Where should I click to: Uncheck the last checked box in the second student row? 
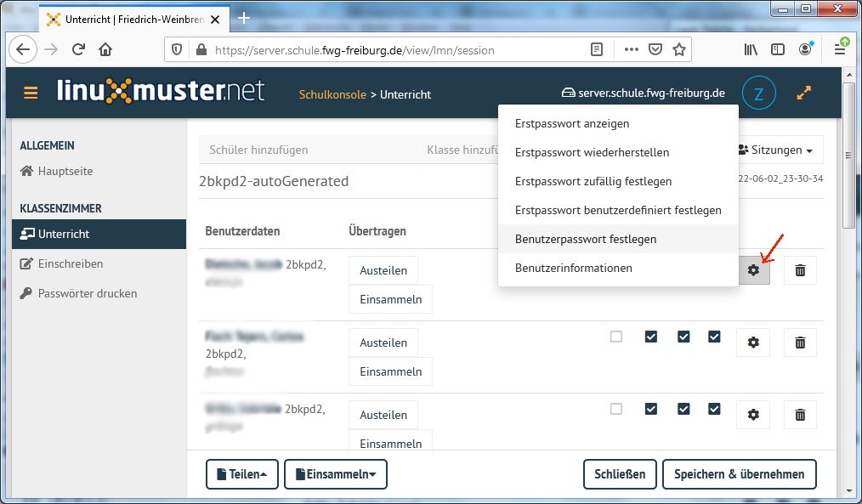click(x=714, y=337)
